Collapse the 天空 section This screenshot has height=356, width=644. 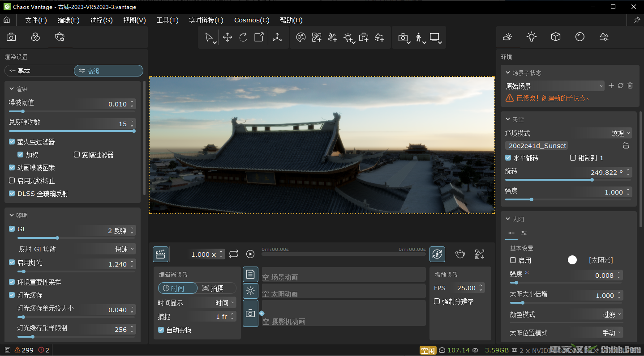[x=508, y=119]
